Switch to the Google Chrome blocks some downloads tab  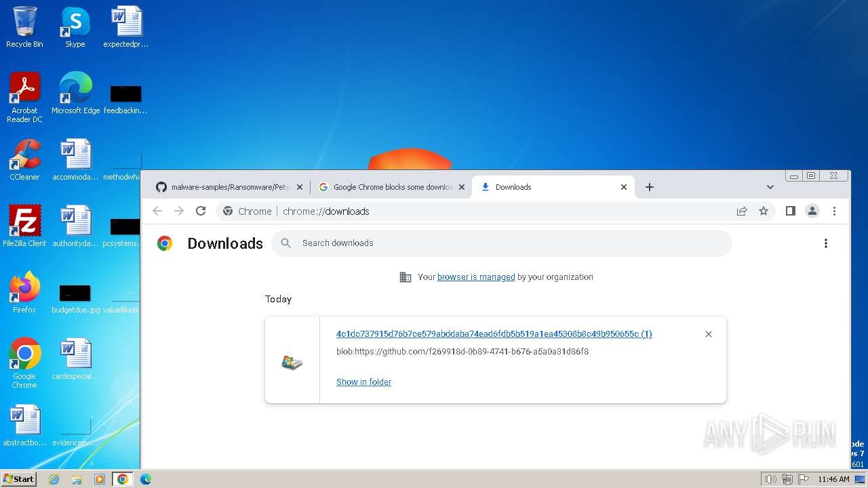point(391,187)
